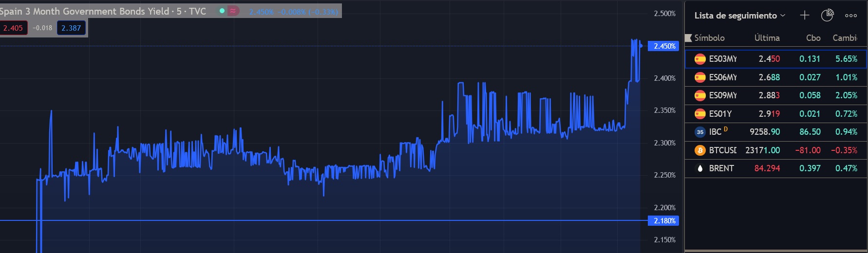
Task: Click the 2.180% horizontal line price label
Action: tap(664, 221)
